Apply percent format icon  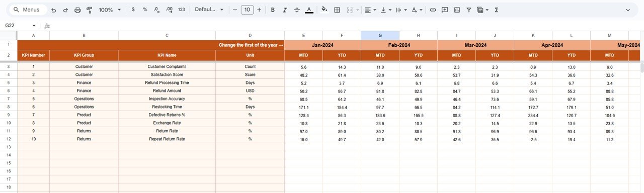click(x=145, y=10)
